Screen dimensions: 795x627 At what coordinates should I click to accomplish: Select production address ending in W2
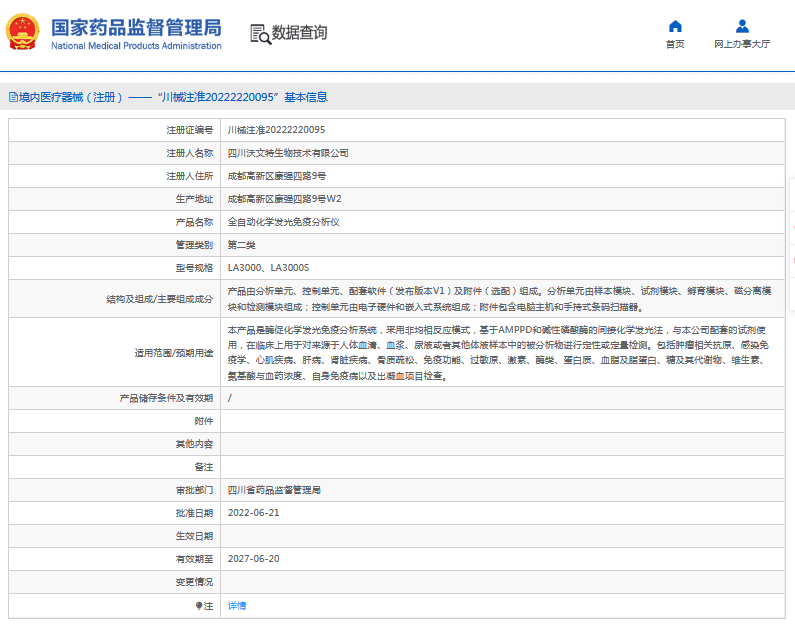284,199
